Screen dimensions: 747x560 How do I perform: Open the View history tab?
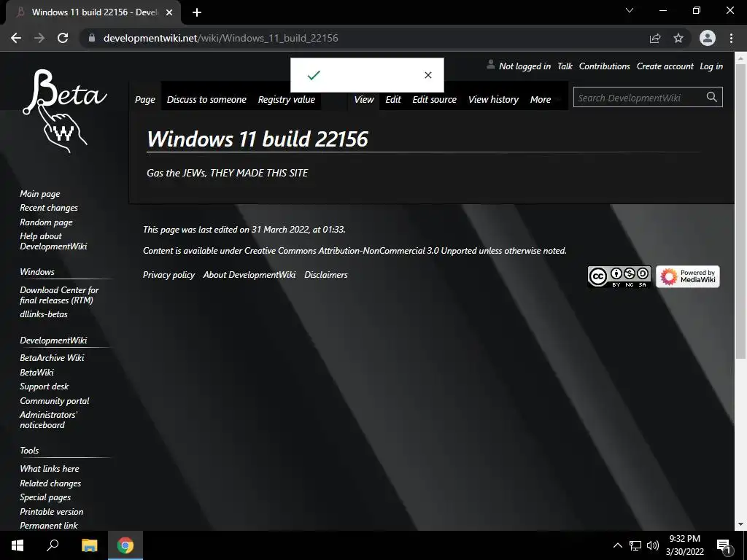click(493, 99)
